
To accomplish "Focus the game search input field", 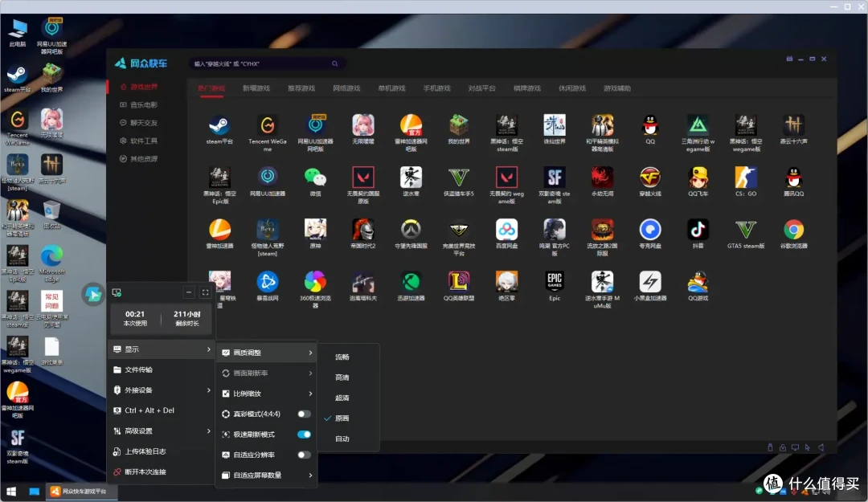I will click(x=261, y=63).
